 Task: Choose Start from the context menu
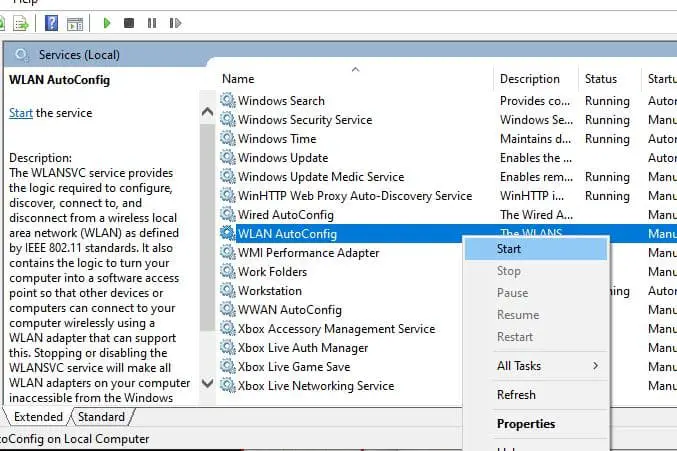(x=508, y=248)
